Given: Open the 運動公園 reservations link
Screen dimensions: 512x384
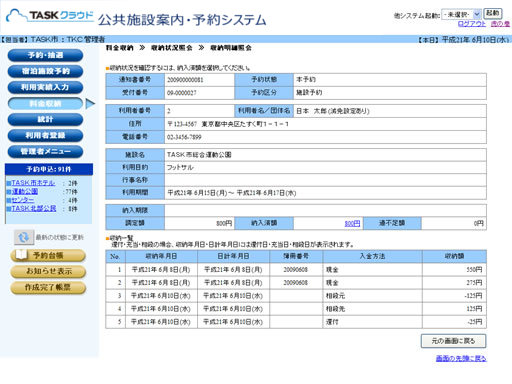Looking at the screenshot, I should click(x=25, y=191).
